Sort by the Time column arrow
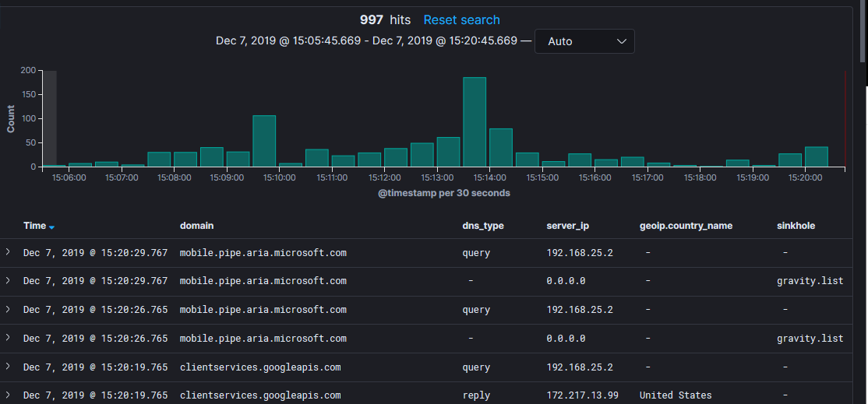The image size is (868, 404). pos(51,227)
